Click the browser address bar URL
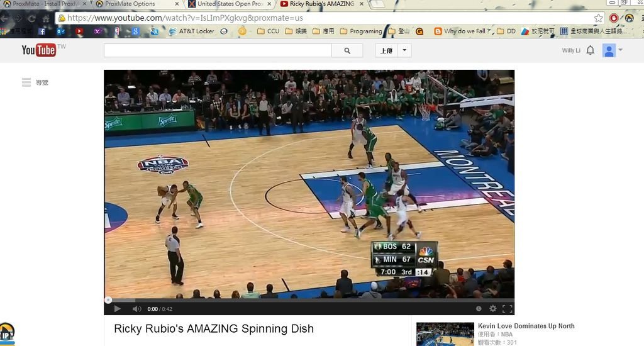The height and width of the screenshot is (346, 644). [186, 18]
